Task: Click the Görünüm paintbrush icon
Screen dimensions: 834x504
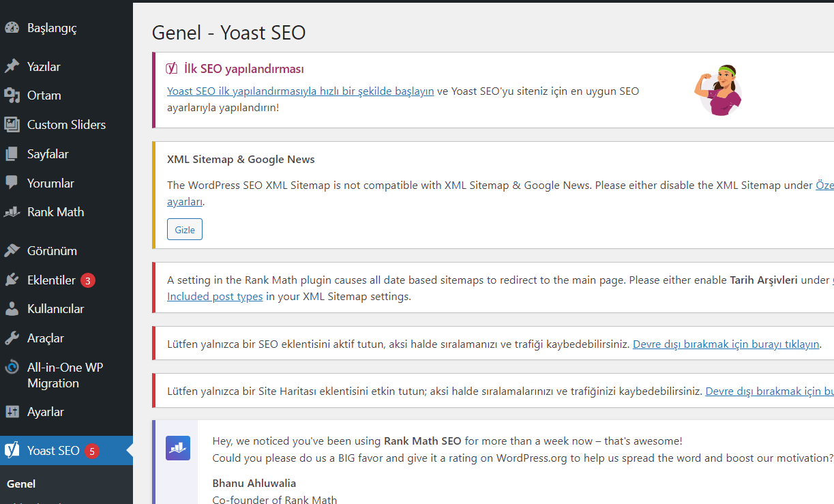Action: [12, 250]
